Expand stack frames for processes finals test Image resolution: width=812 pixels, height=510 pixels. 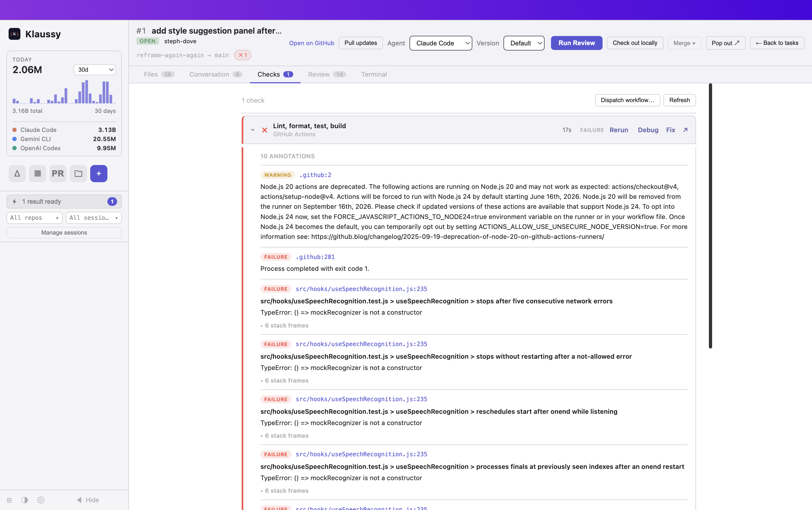[284, 491]
